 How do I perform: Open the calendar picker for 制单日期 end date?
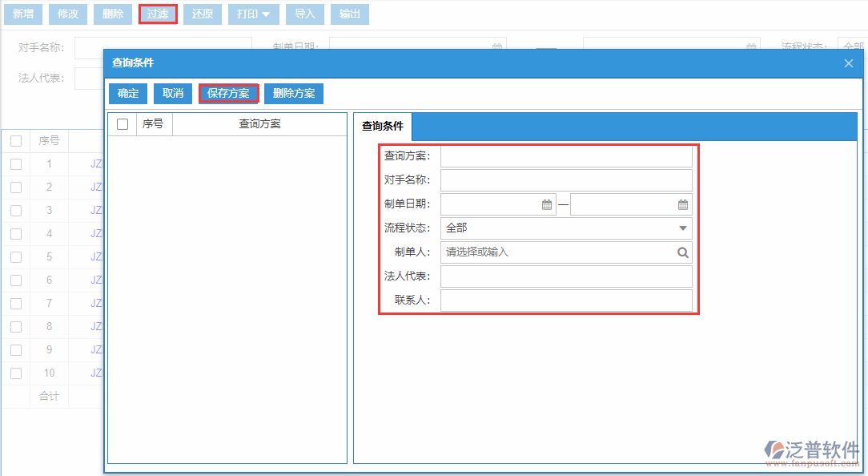pos(682,204)
